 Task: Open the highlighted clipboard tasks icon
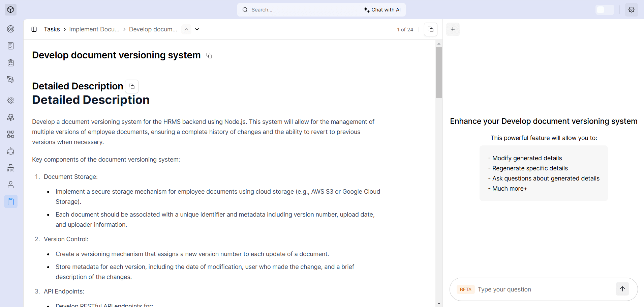[x=11, y=202]
